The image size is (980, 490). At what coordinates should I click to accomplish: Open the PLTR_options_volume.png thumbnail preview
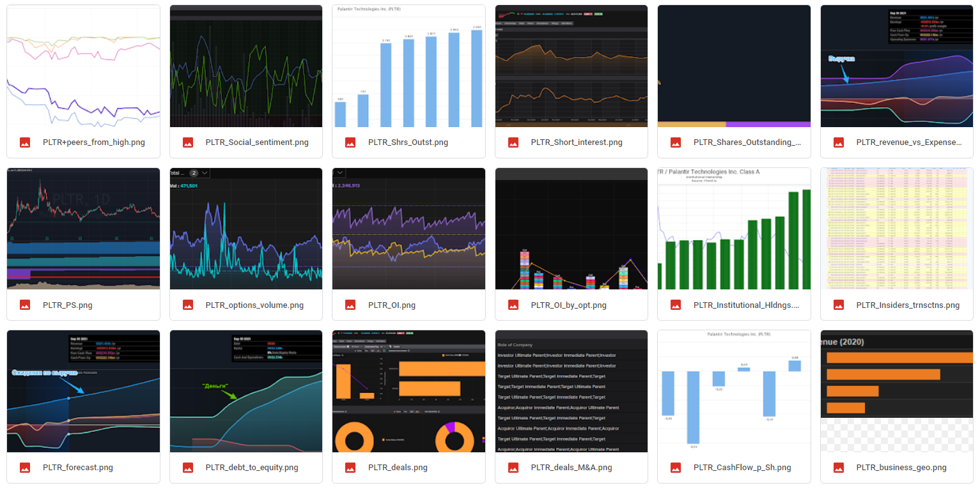(x=246, y=229)
